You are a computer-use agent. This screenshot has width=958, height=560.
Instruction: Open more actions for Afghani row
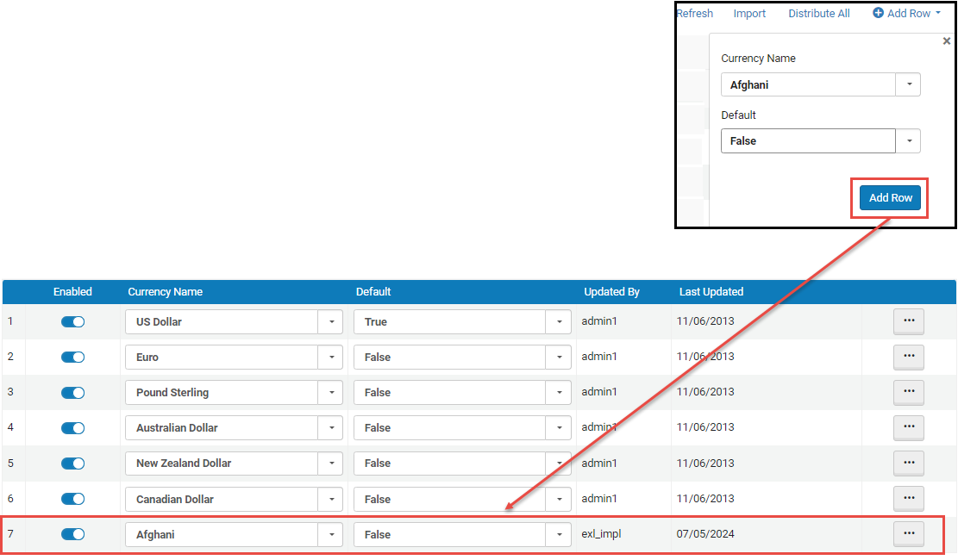point(908,534)
